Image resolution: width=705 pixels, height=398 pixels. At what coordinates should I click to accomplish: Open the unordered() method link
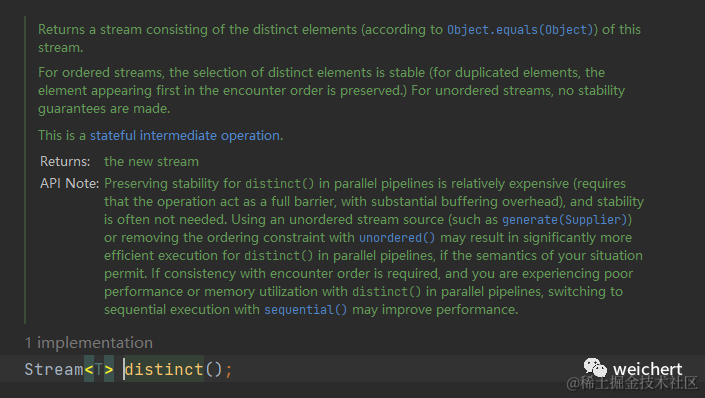(x=397, y=237)
